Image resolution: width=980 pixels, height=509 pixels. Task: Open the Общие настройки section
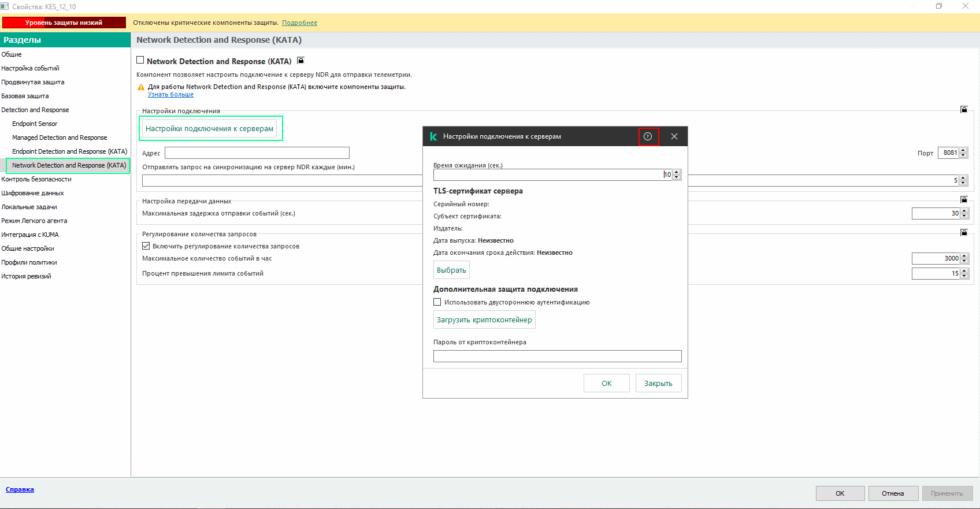click(28, 248)
